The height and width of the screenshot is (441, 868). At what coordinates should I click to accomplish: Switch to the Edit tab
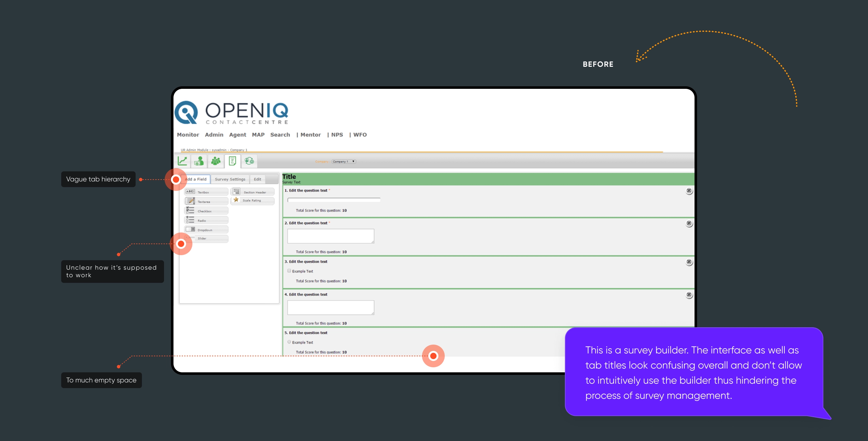pos(257,179)
